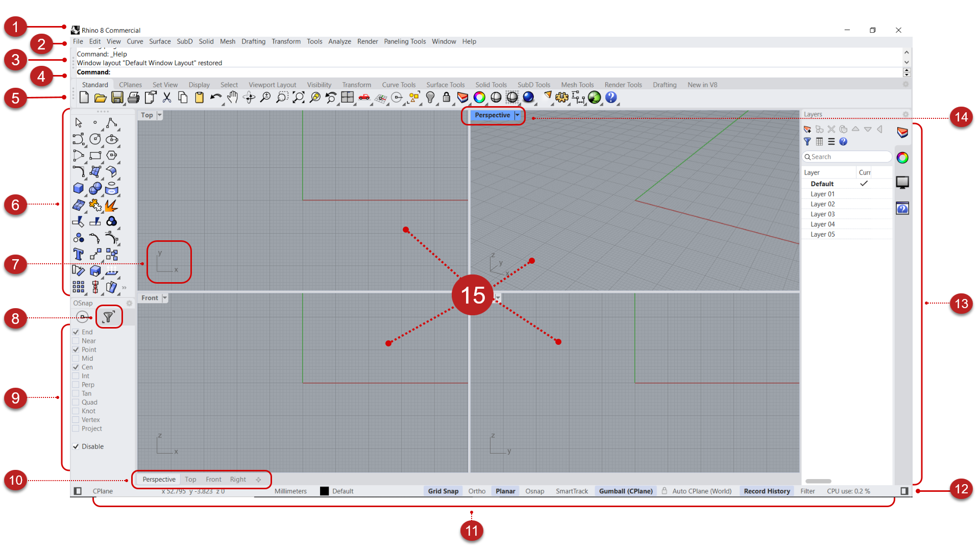Viewport: 980px width, 551px height.
Task: Enable the Near object snap checkbox
Action: tap(76, 341)
